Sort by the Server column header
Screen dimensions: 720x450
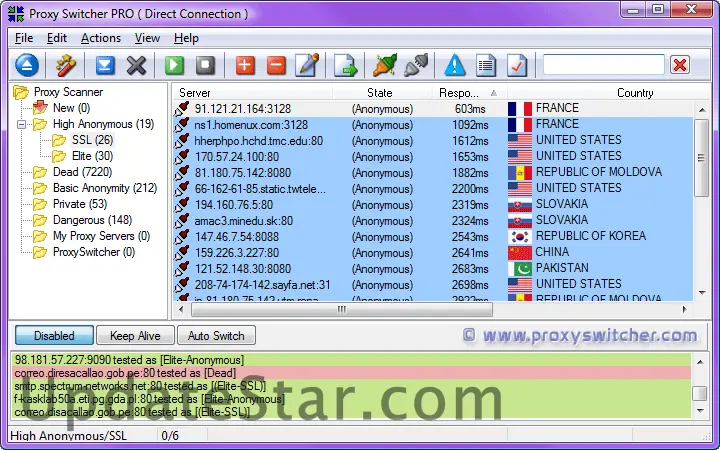(252, 93)
